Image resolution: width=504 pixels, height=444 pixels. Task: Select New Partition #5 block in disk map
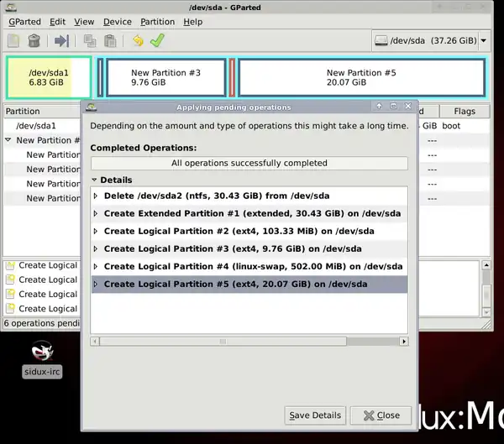pos(360,78)
